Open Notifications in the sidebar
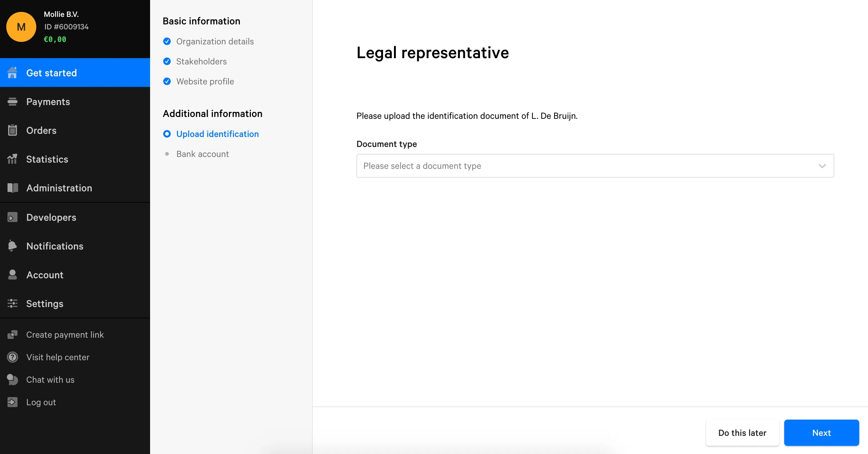 click(x=75, y=246)
